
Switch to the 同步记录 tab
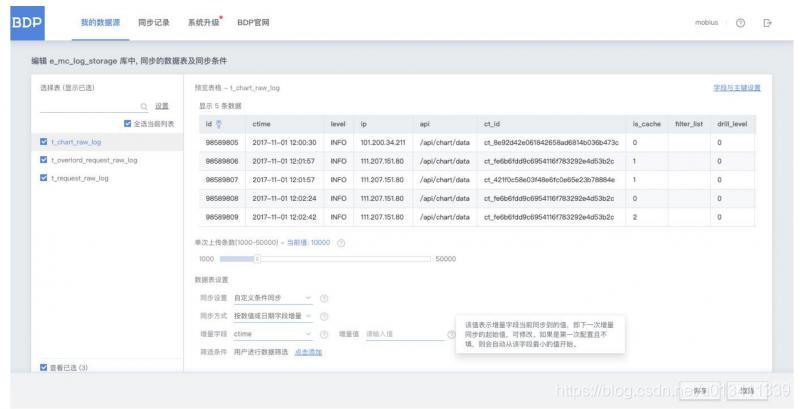point(154,22)
